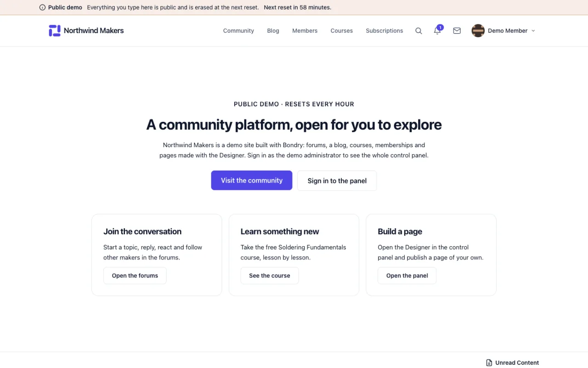Image resolution: width=588 pixels, height=368 pixels.
Task: Click the 'PUBLIC DEMO · RESETS EVERY HOUR' label
Action: tap(294, 104)
